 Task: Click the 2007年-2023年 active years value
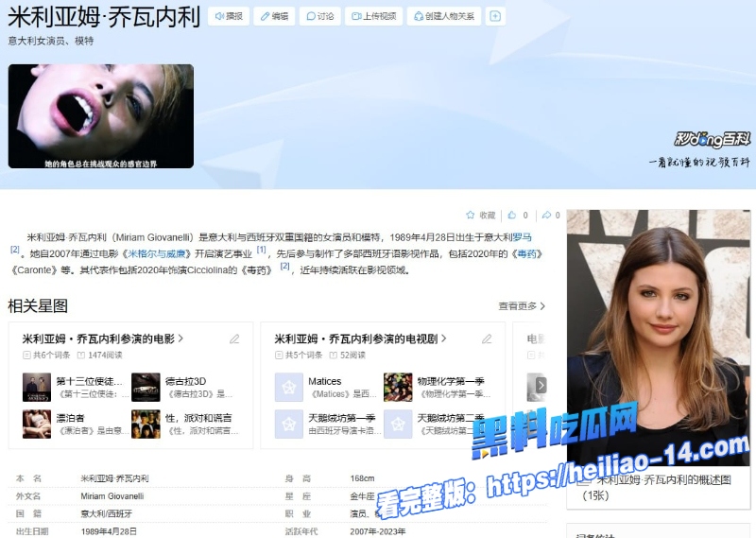point(377,531)
